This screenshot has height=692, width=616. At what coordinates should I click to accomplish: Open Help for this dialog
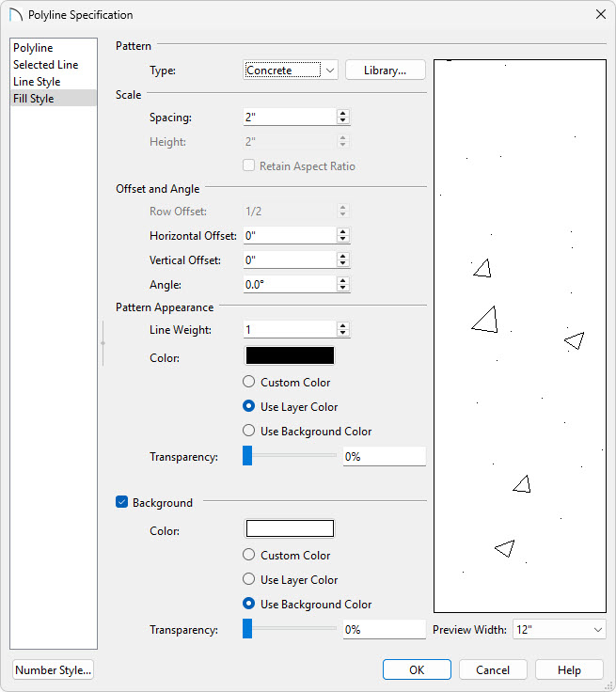click(x=569, y=670)
